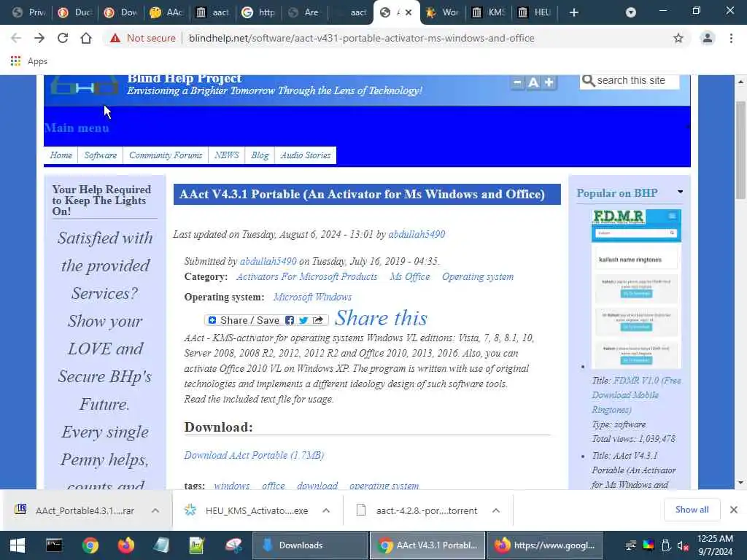Open abdullah5490 profile link in Last updated line

pos(417,234)
